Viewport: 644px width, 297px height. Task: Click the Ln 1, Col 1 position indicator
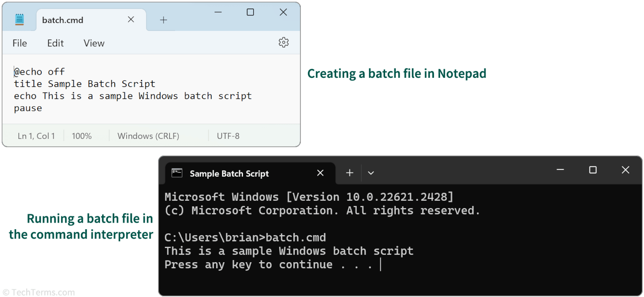(x=36, y=135)
